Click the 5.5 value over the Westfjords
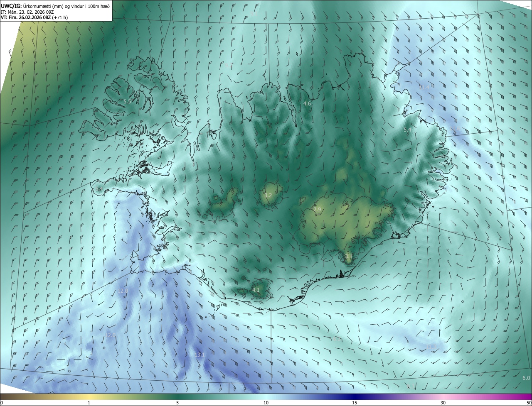This screenshot has height=406, width=532. coord(128,101)
